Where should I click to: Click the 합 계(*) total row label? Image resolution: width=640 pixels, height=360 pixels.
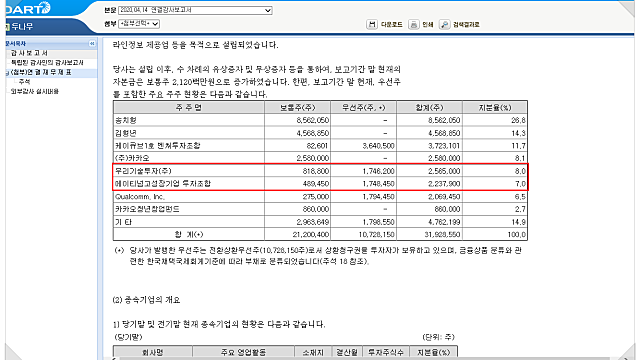pyautogui.click(x=189, y=234)
